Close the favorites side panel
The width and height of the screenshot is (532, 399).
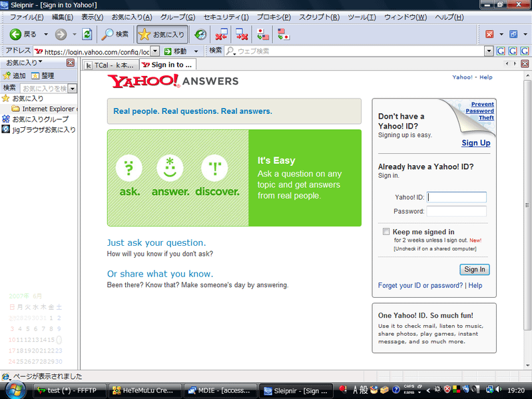(70, 63)
